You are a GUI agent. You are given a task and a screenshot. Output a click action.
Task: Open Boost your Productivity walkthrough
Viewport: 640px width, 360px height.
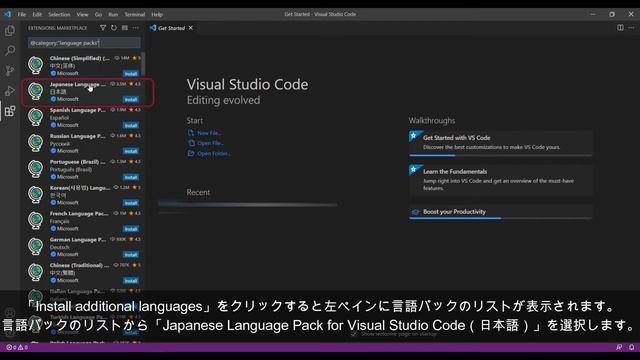coord(500,212)
